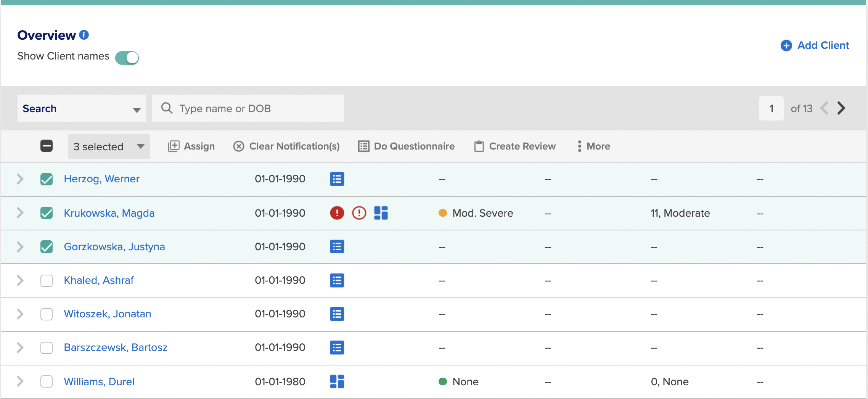This screenshot has height=399, width=868.
Task: Click the Add Client button
Action: tap(815, 45)
